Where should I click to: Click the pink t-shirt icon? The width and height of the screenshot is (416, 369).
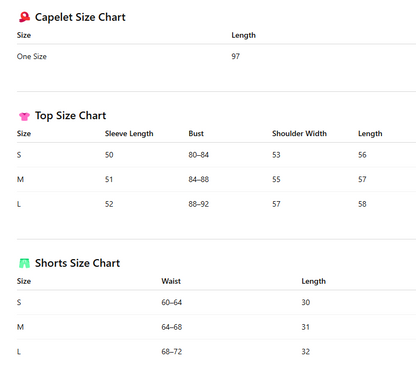(24, 116)
